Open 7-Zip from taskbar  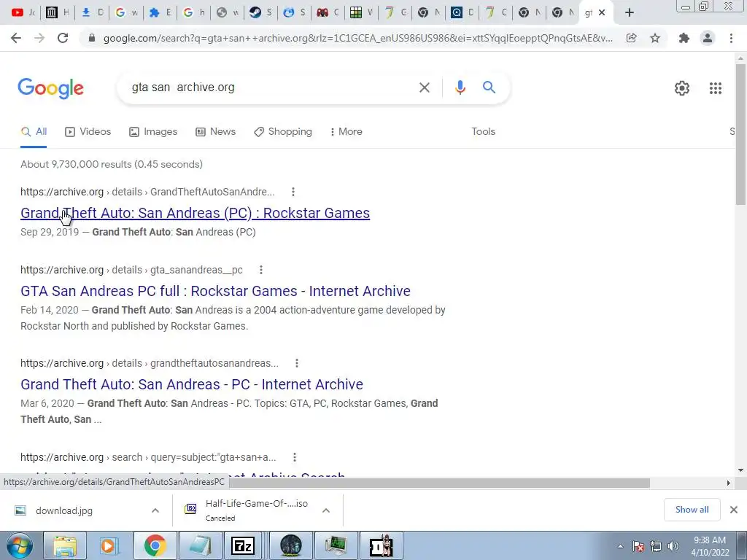[x=242, y=545]
